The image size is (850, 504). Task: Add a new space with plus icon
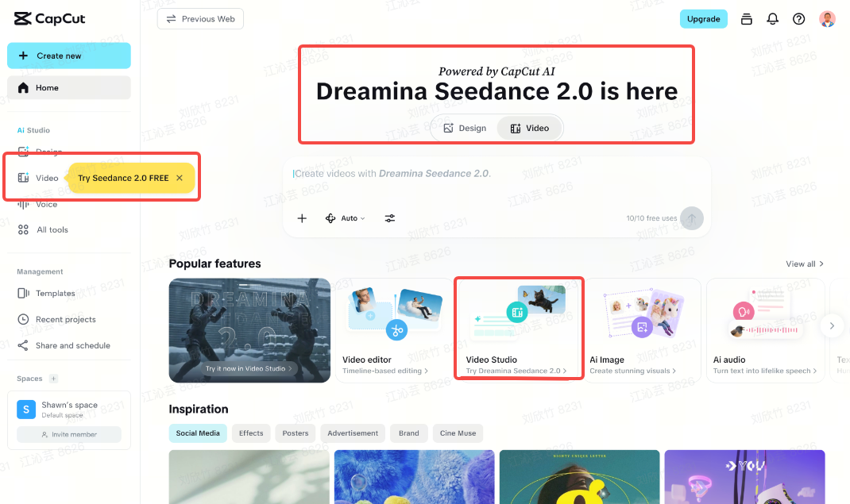53,379
